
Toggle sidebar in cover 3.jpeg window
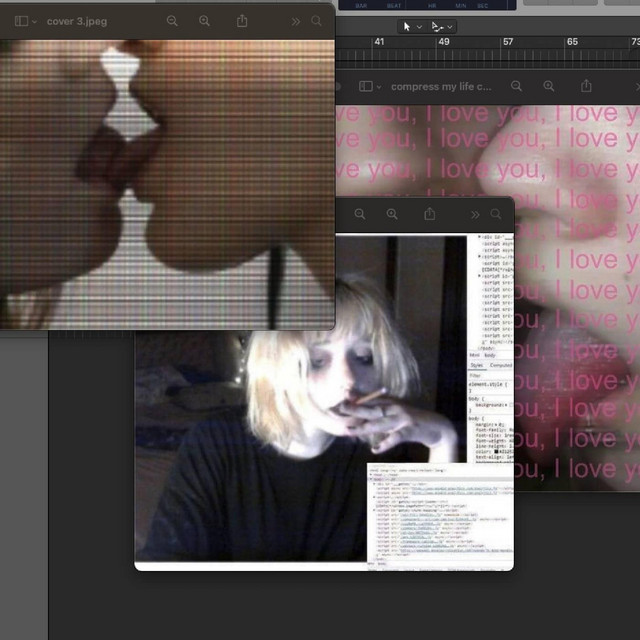click(21, 21)
